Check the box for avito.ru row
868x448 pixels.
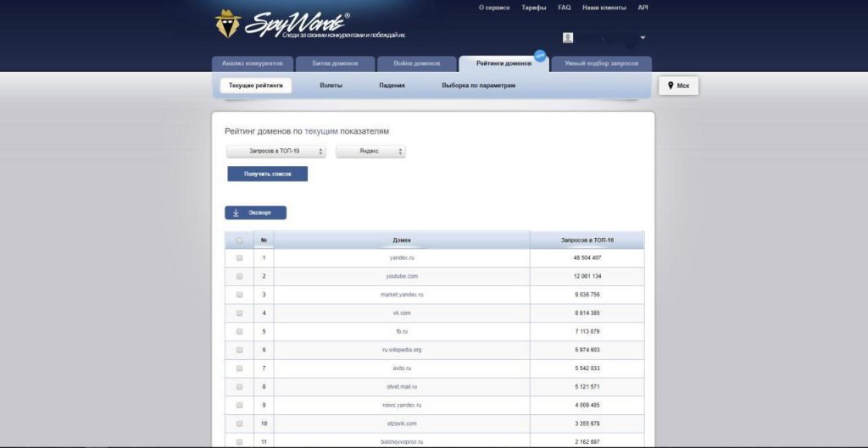(239, 368)
